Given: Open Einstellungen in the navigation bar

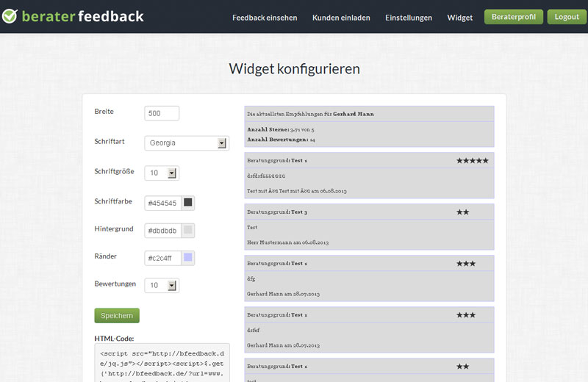Looking at the screenshot, I should [409, 18].
